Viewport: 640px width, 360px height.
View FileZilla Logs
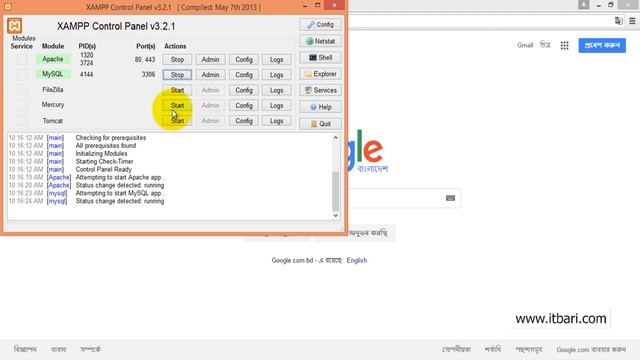click(x=276, y=90)
